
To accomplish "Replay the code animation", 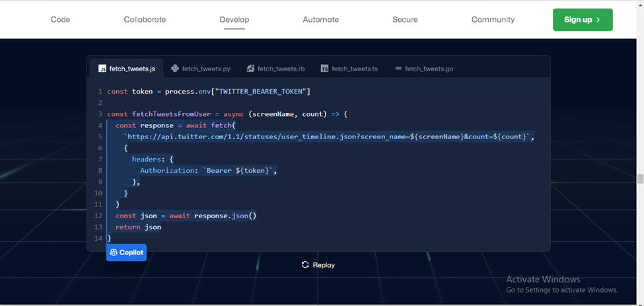I will pos(318,265).
